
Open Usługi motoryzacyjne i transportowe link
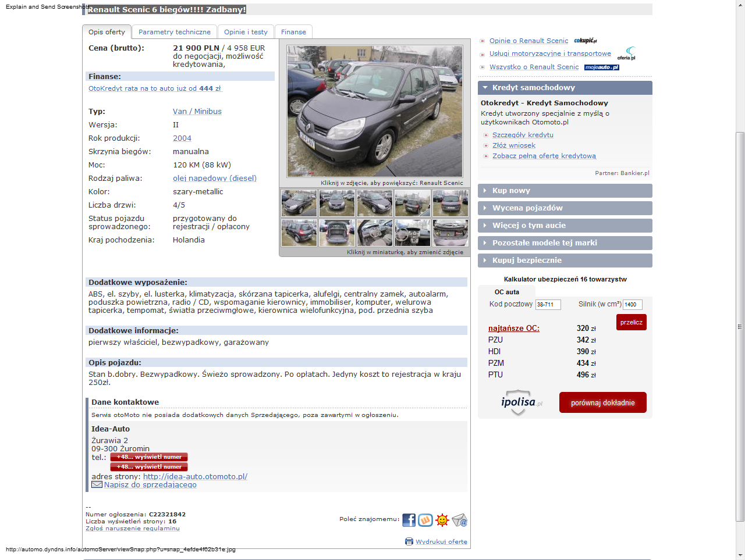550,53
